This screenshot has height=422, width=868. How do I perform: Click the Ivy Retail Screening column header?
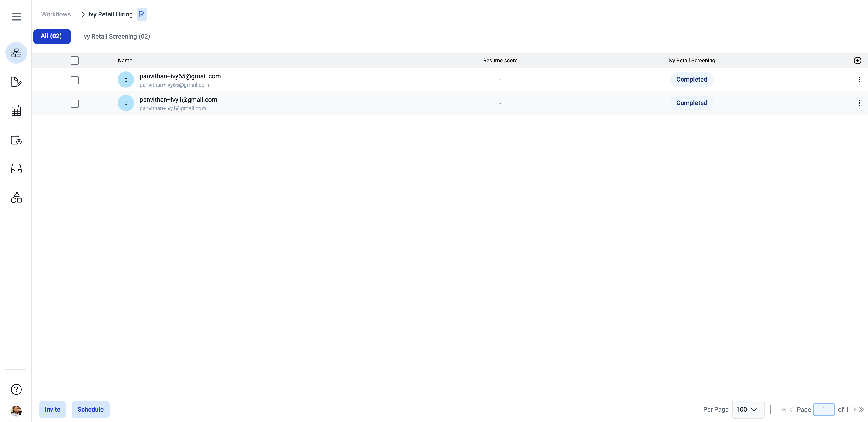tap(691, 61)
